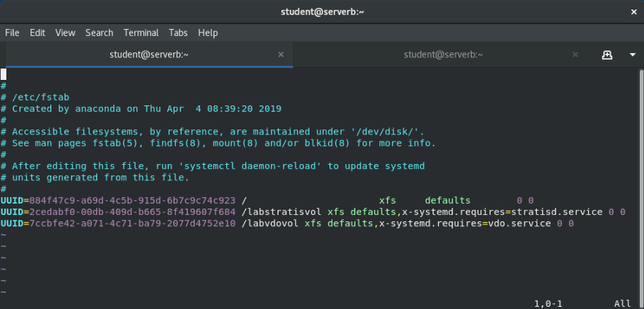This screenshot has height=309, width=644.
Task: Open the Edit menu
Action: point(37,33)
